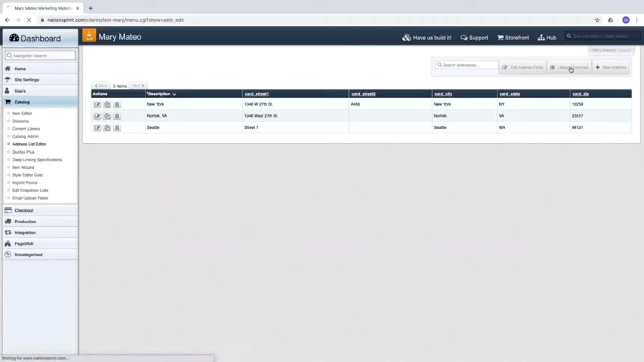Delete the Seattle address row
This screenshot has width=644, height=362.
117,128
